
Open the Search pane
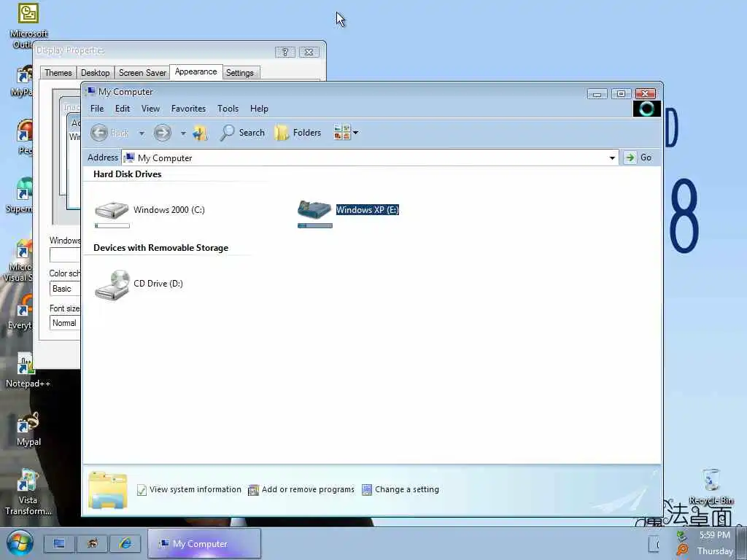242,133
